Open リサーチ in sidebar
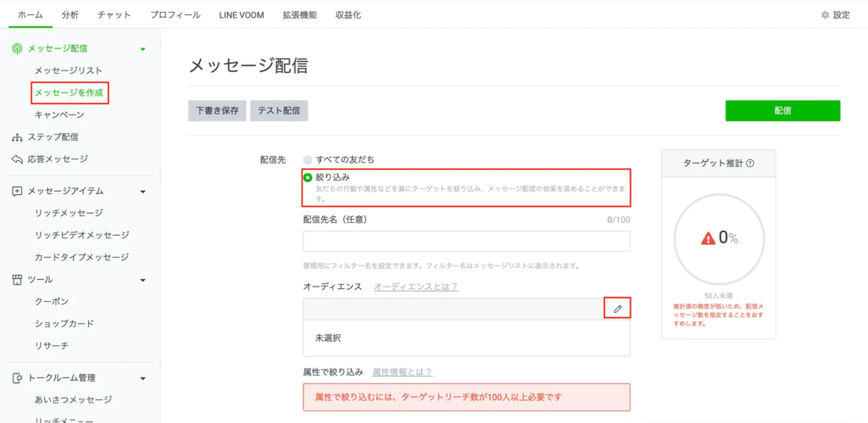 [52, 346]
